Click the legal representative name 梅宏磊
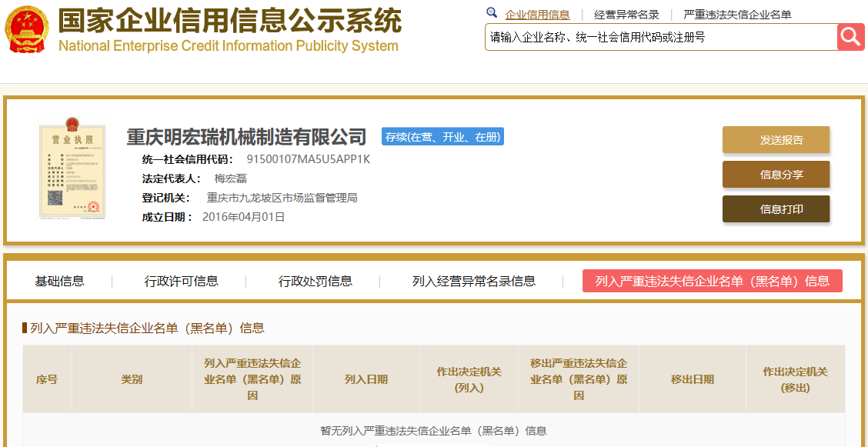The image size is (868, 447). pos(230,178)
